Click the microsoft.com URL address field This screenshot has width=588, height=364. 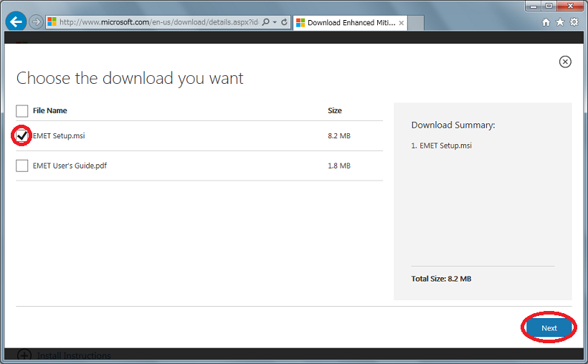158,22
